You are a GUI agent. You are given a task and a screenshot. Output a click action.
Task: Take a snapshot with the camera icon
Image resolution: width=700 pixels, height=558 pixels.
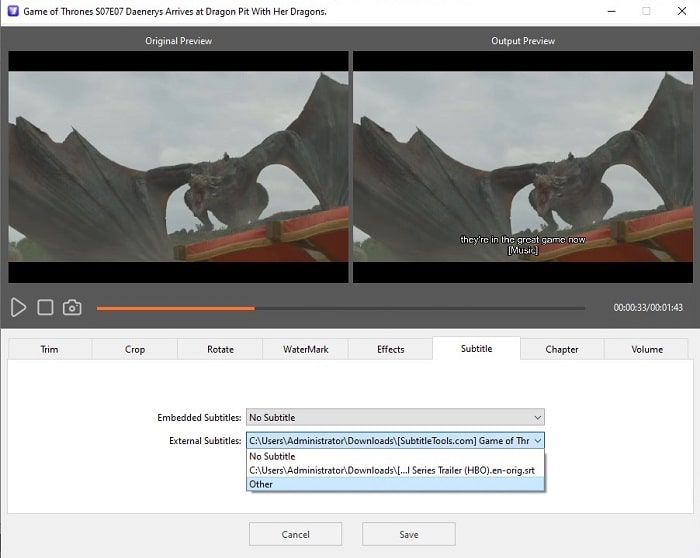click(x=72, y=307)
